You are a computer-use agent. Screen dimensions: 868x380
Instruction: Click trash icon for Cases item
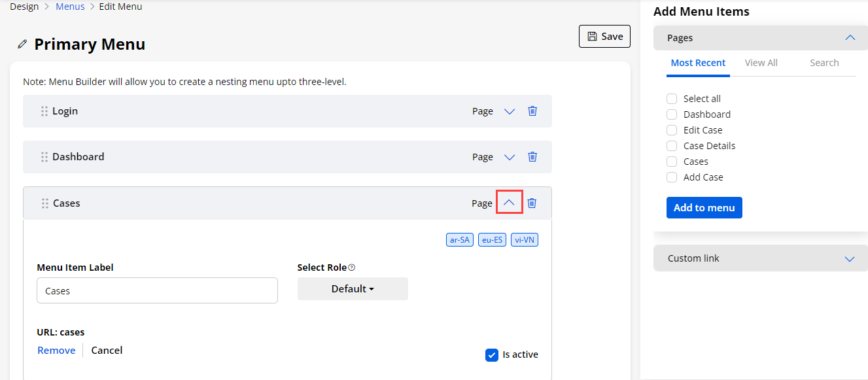coord(532,203)
